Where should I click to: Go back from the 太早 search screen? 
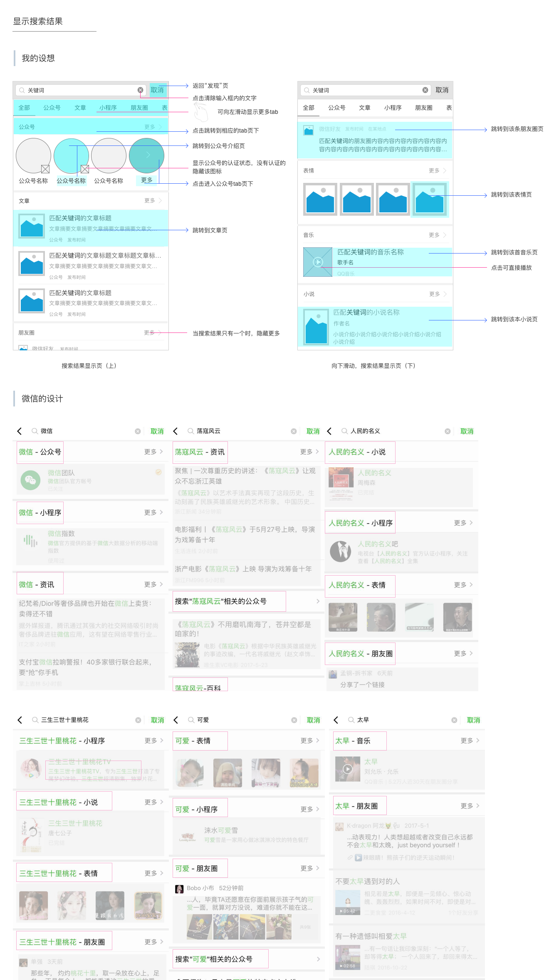coord(336,720)
